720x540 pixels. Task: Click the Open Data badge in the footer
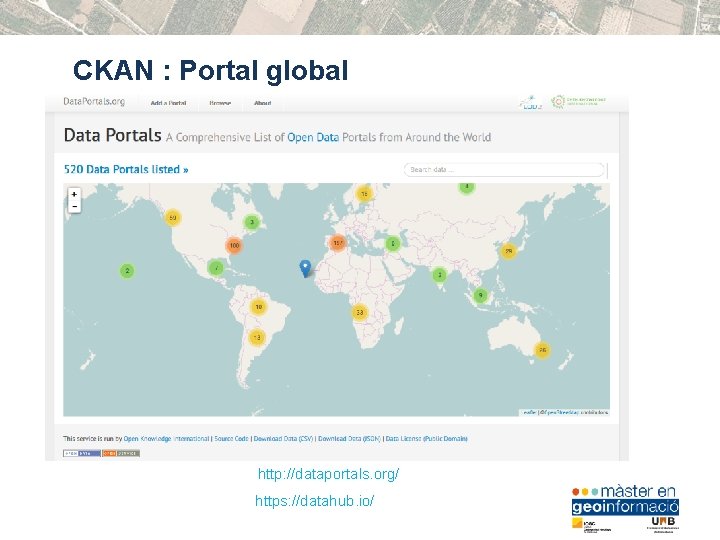[82, 453]
